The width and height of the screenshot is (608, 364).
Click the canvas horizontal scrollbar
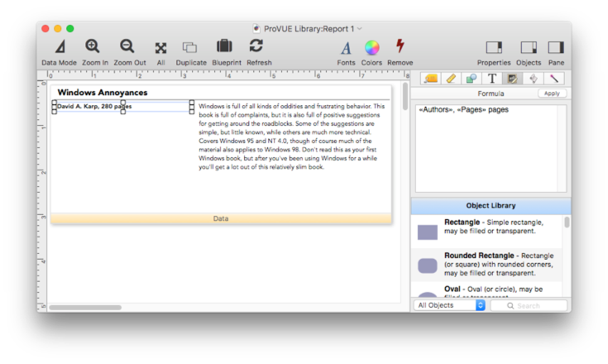pyautogui.click(x=85, y=308)
